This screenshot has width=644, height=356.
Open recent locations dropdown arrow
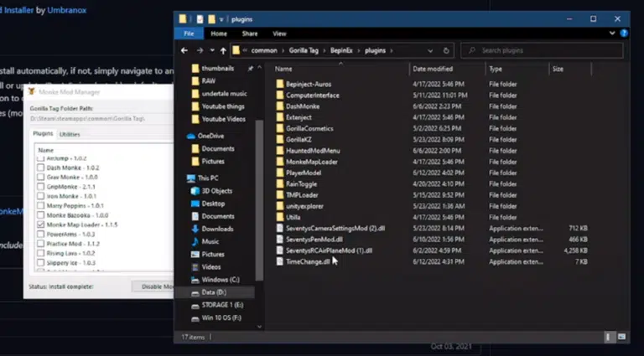(212, 50)
